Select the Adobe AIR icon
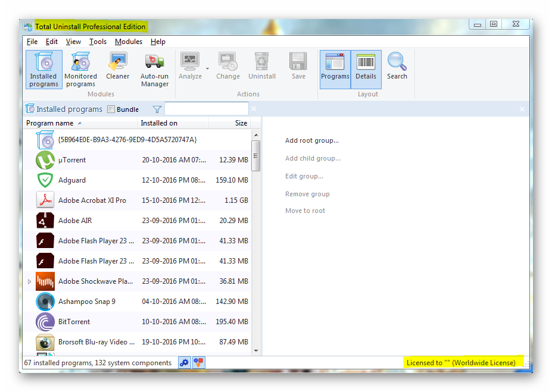 45,221
